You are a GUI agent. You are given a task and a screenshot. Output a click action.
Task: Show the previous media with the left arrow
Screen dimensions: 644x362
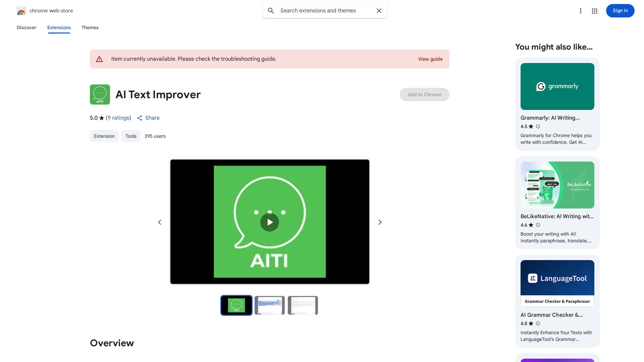coord(160,222)
